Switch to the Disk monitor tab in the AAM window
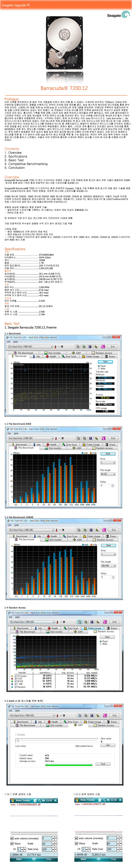Viewport: 132px width, 868px height. [54, 725]
